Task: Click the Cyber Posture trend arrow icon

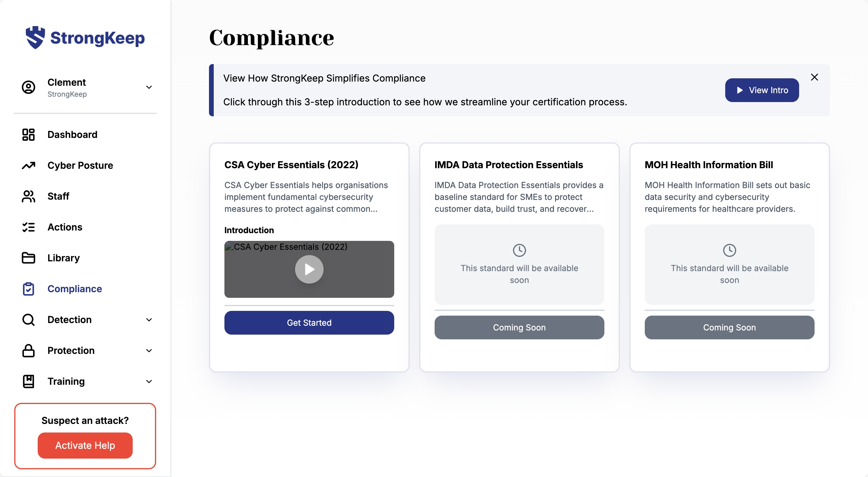Action: pos(28,165)
